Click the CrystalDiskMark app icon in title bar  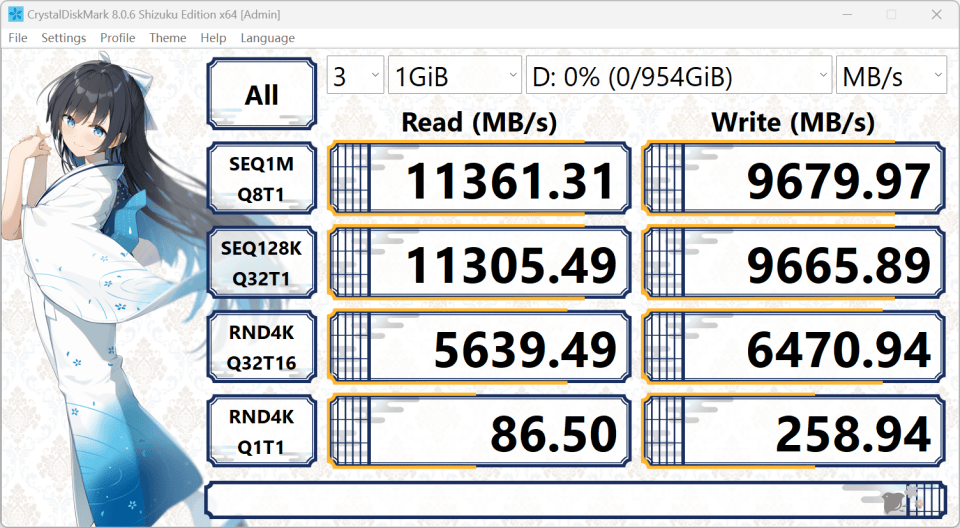[16, 14]
